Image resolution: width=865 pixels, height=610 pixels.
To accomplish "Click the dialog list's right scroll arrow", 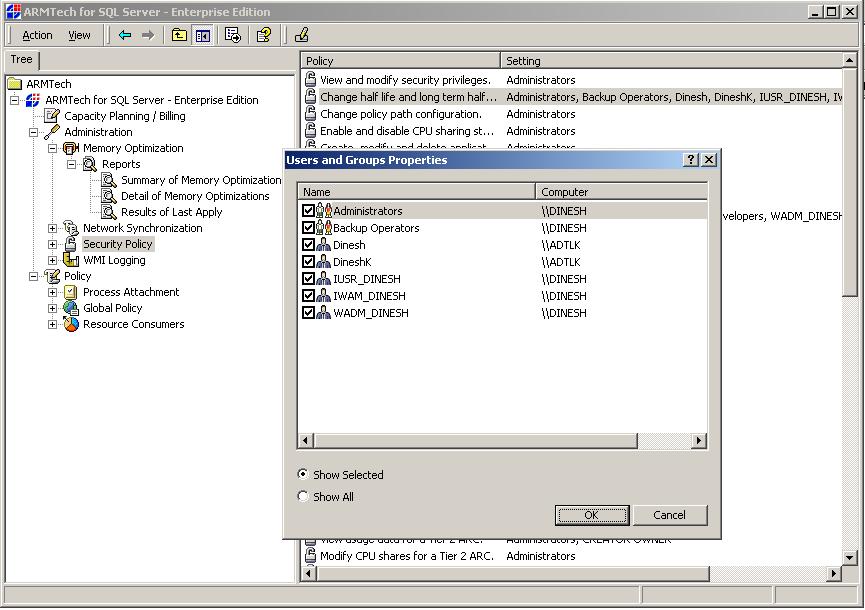I will pos(699,440).
